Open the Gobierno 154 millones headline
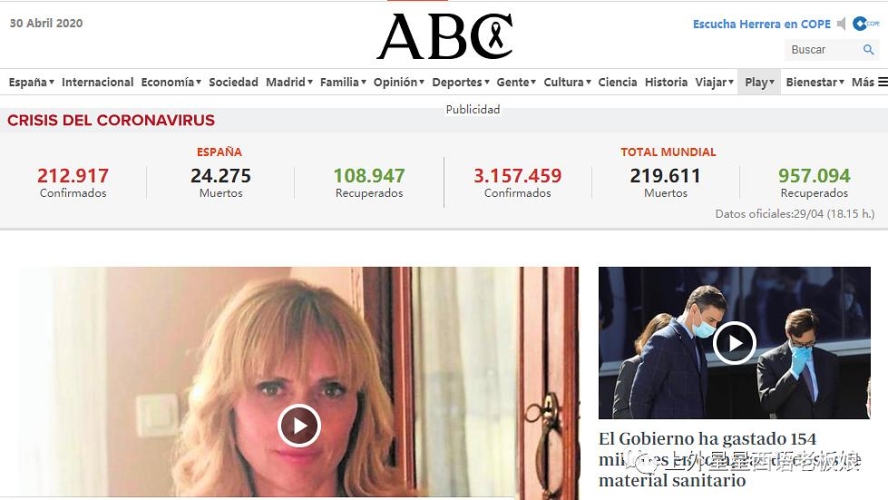 (x=729, y=459)
